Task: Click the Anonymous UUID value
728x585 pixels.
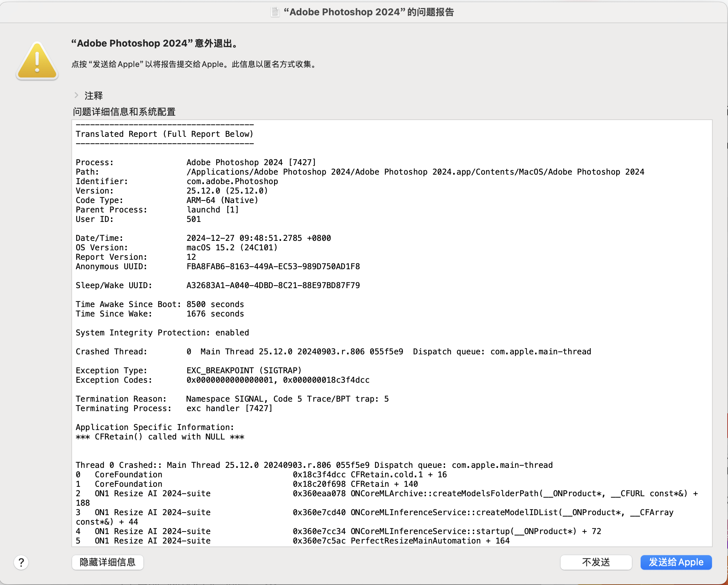Action: pos(273,266)
